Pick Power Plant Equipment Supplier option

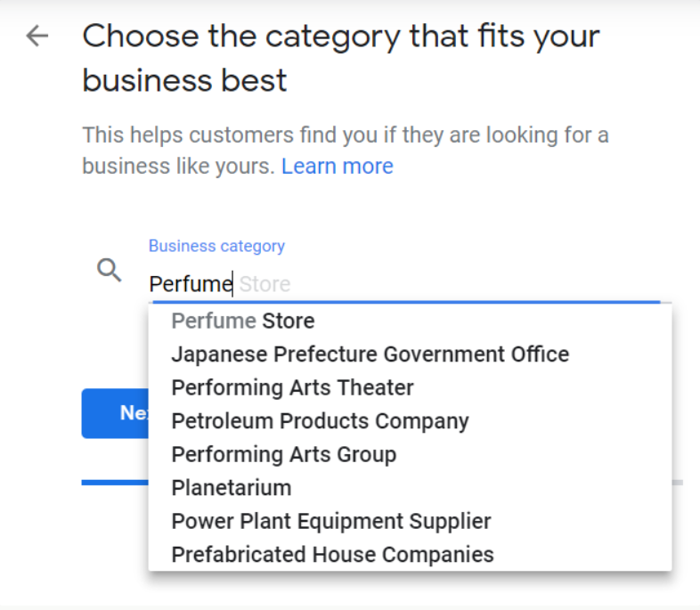pyautogui.click(x=330, y=521)
